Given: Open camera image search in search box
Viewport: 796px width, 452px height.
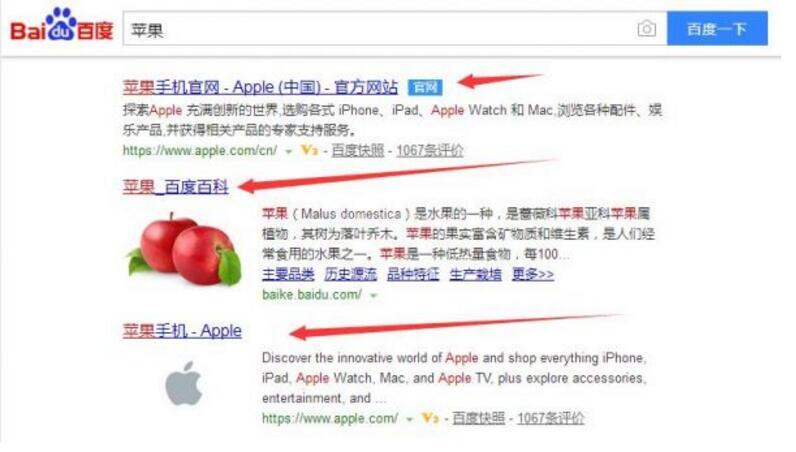Looking at the screenshot, I should point(646,28).
